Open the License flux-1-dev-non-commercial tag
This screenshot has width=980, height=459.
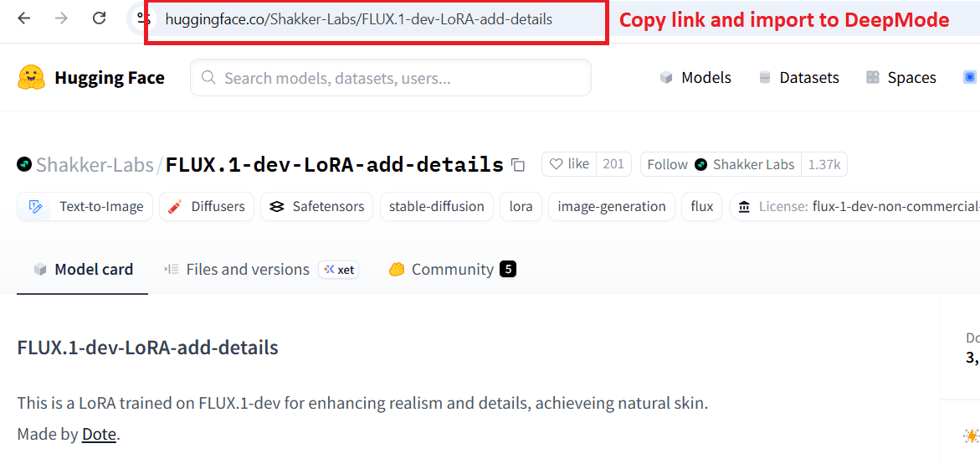click(x=854, y=206)
